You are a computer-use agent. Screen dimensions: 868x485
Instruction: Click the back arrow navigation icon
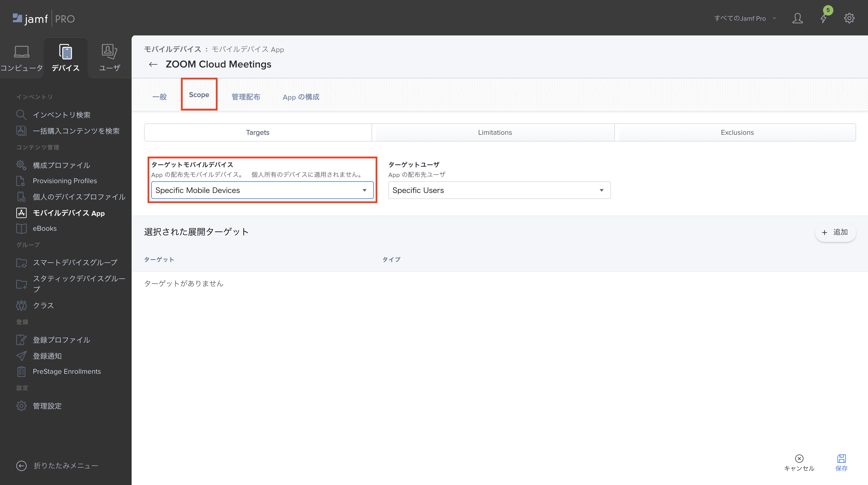(153, 64)
